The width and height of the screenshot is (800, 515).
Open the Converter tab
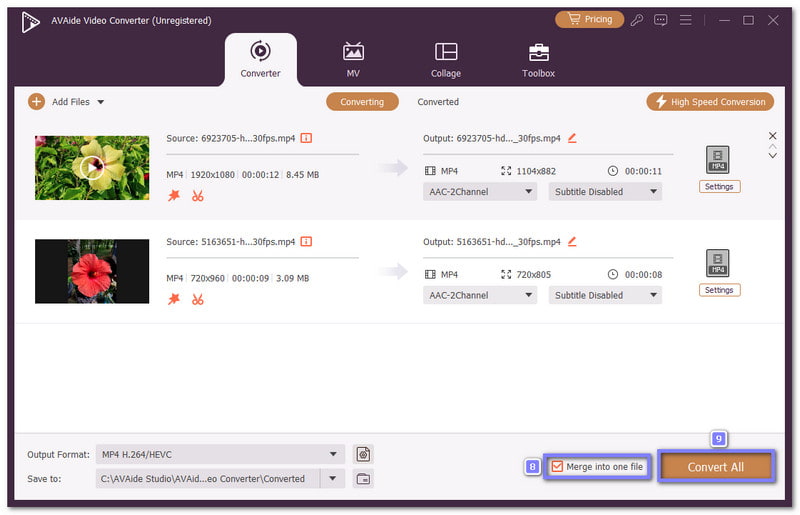coord(260,60)
